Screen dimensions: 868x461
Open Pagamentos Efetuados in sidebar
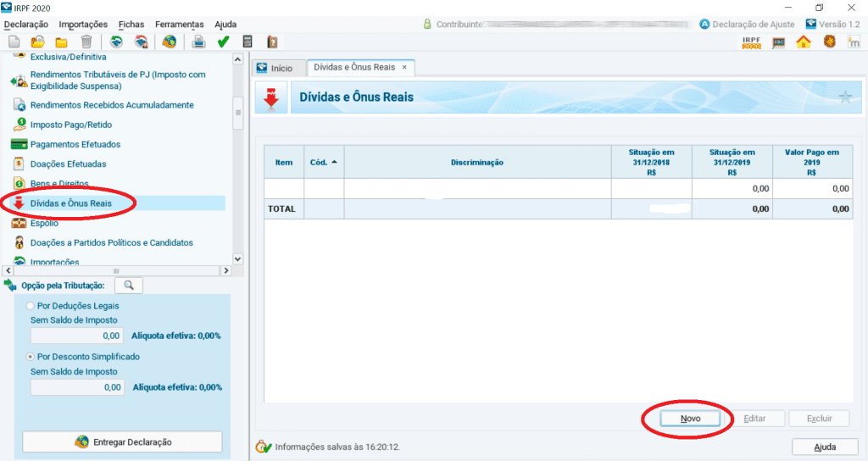coord(75,144)
